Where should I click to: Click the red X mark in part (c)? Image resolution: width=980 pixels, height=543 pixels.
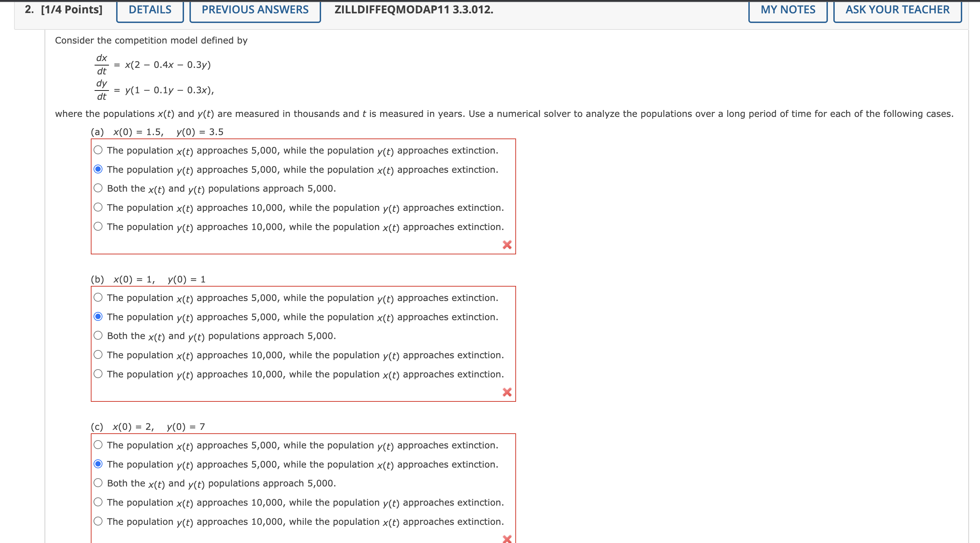click(507, 539)
